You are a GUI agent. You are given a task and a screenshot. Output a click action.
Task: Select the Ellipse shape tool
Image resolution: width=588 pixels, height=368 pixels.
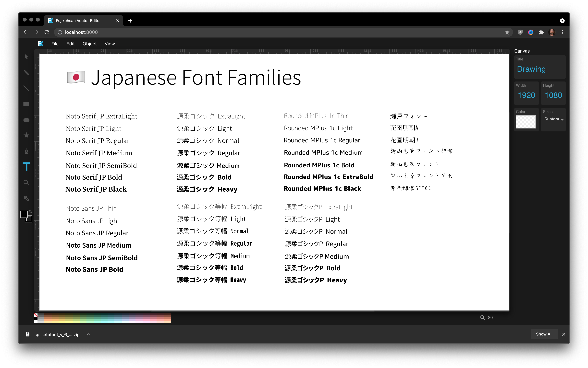26,120
